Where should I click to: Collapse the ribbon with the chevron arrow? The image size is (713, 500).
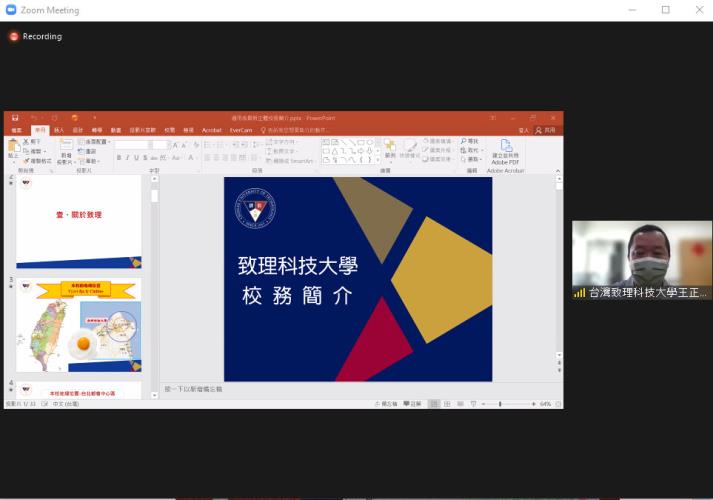(558, 170)
